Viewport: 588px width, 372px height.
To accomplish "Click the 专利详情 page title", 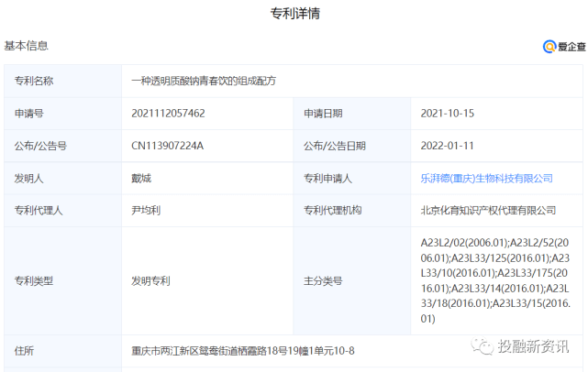I will coord(295,14).
